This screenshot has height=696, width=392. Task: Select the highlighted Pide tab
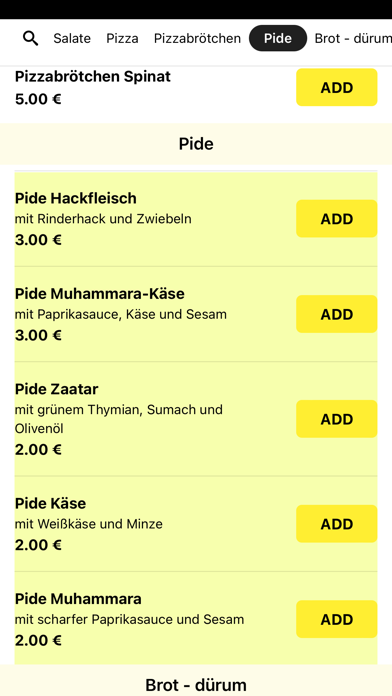click(x=278, y=38)
